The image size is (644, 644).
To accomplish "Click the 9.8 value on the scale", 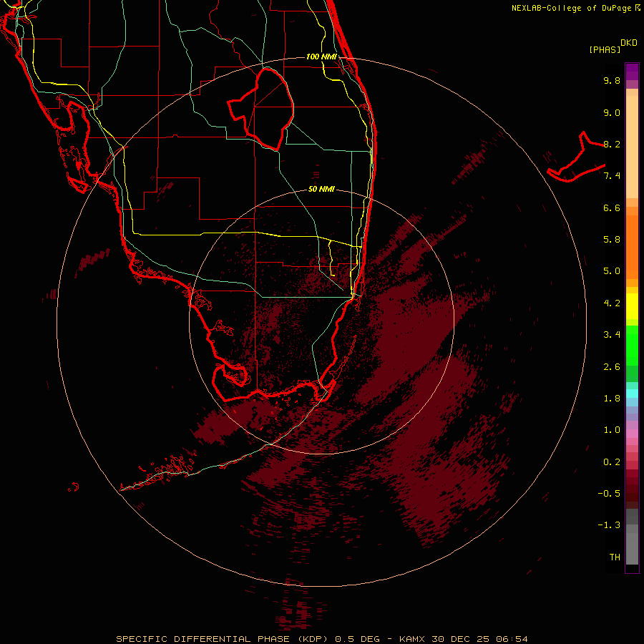I will [612, 80].
